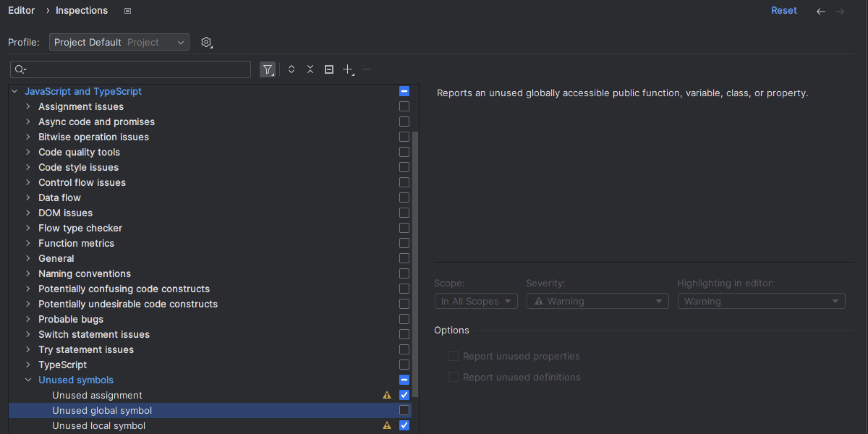Open the Profile dropdown showing Project Default
Viewport: 868px width, 434px height.
119,42
